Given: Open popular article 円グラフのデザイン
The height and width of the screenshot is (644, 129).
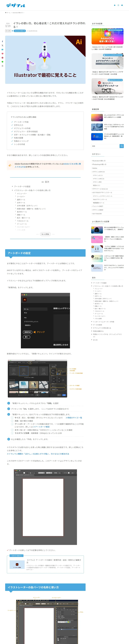Looking at the screenshot, I should pyautogui.click(x=107, y=268).
